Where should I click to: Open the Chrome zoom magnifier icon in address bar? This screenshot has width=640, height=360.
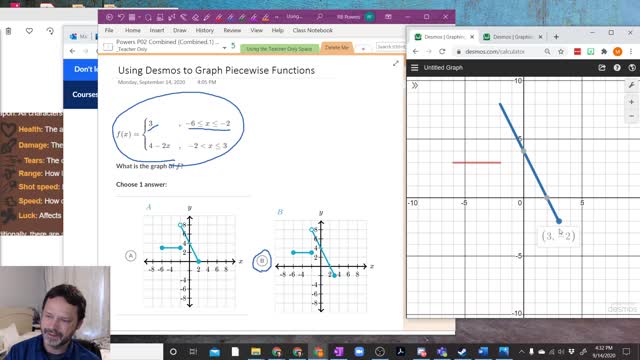point(547,51)
